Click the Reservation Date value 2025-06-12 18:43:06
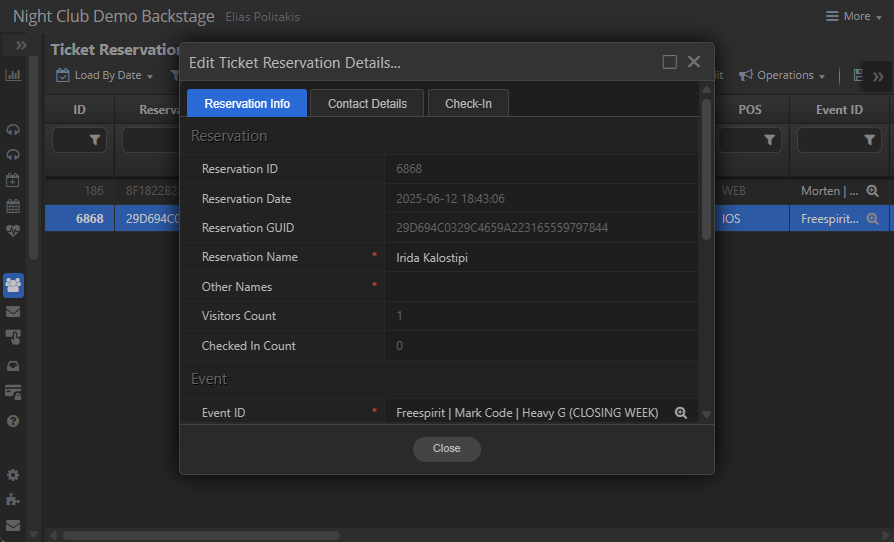The height and width of the screenshot is (542, 894). [450, 199]
